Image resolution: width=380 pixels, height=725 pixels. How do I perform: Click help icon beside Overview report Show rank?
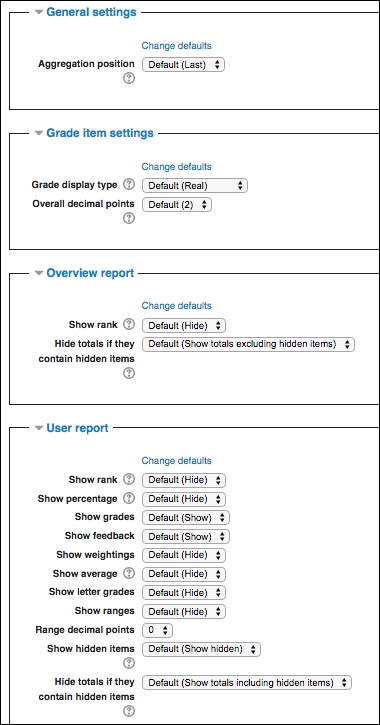pyautogui.click(x=129, y=325)
